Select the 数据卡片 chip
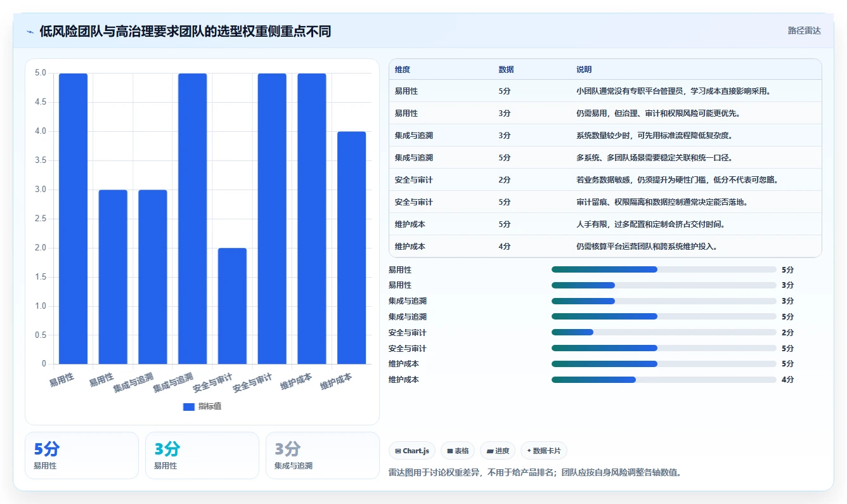 click(544, 451)
